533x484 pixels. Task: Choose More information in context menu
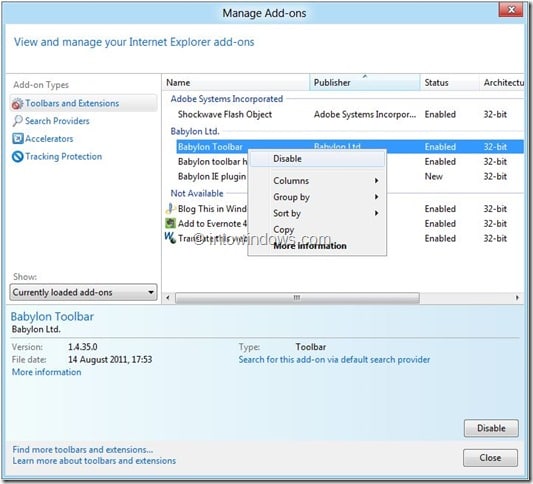tap(317, 246)
